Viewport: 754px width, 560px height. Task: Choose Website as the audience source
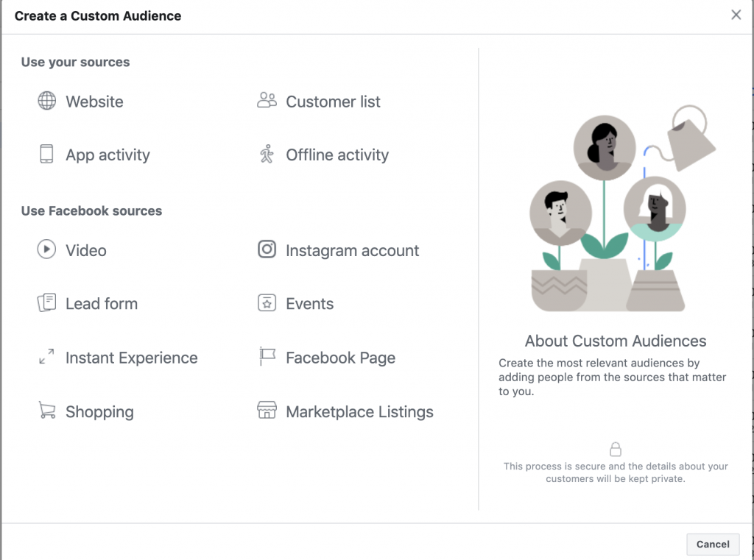[80, 102]
